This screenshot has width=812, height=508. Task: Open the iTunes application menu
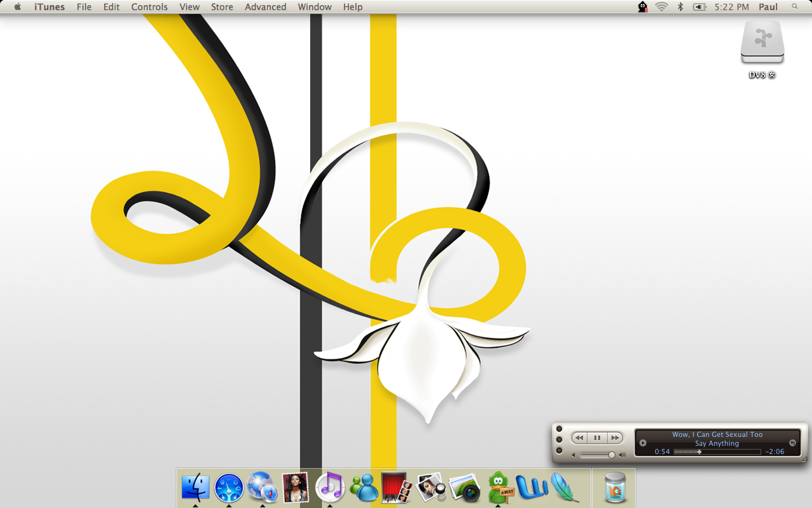click(x=49, y=7)
